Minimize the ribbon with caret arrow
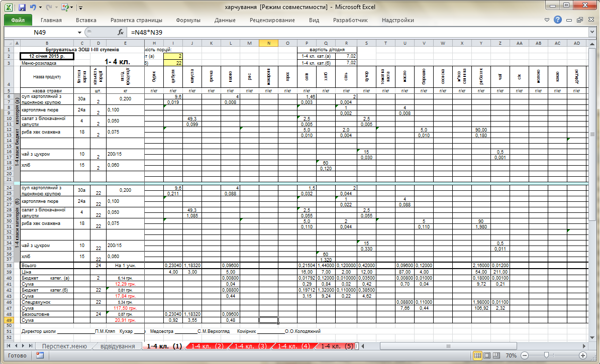600x364 pixels. tap(547, 20)
